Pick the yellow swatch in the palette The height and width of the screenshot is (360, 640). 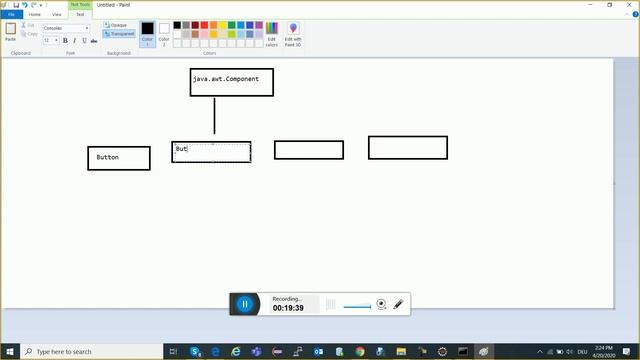222,25
